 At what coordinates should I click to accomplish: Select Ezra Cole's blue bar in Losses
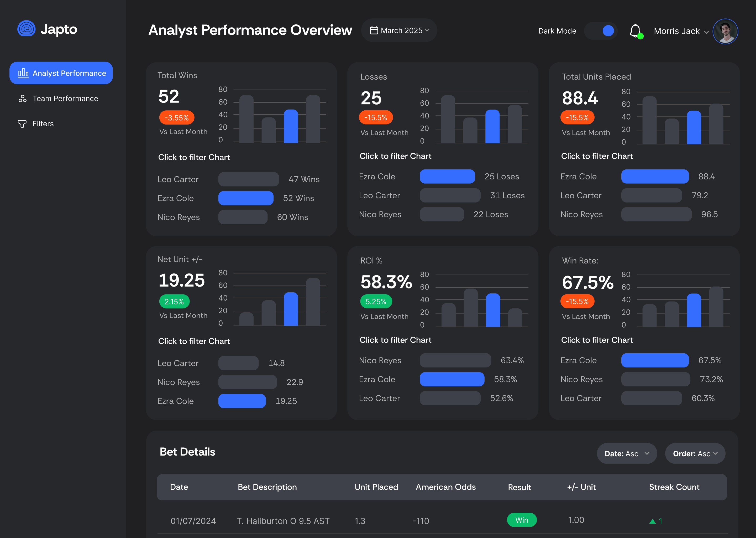point(447,177)
